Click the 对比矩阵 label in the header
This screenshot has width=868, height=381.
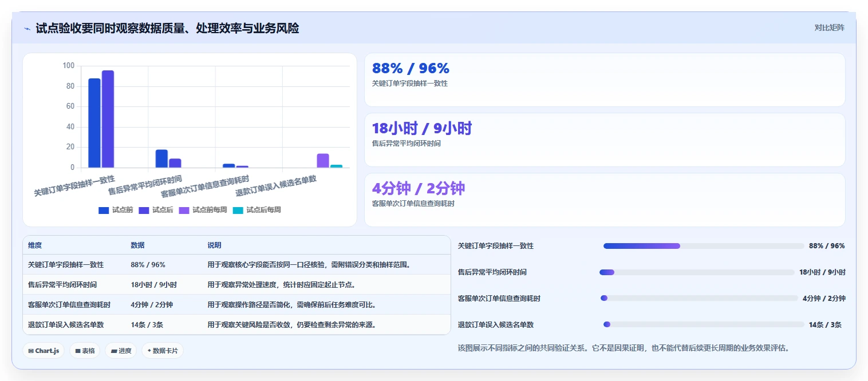click(x=829, y=27)
